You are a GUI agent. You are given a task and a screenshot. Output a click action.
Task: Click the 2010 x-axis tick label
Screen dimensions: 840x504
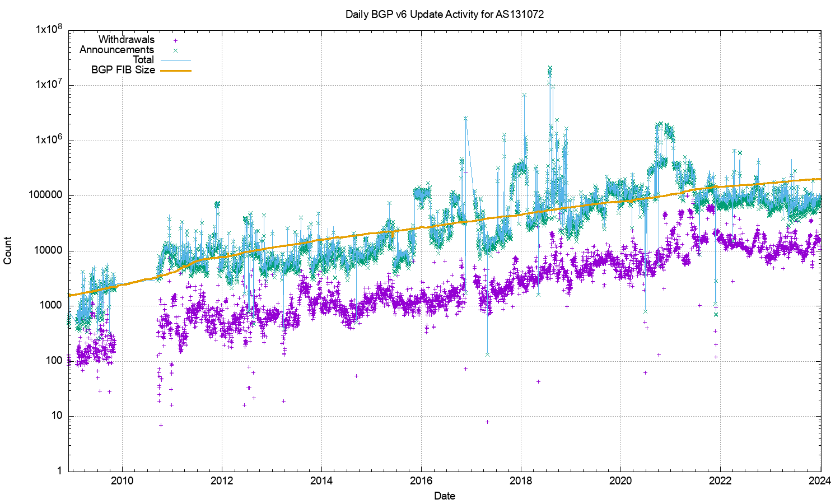[122, 480]
